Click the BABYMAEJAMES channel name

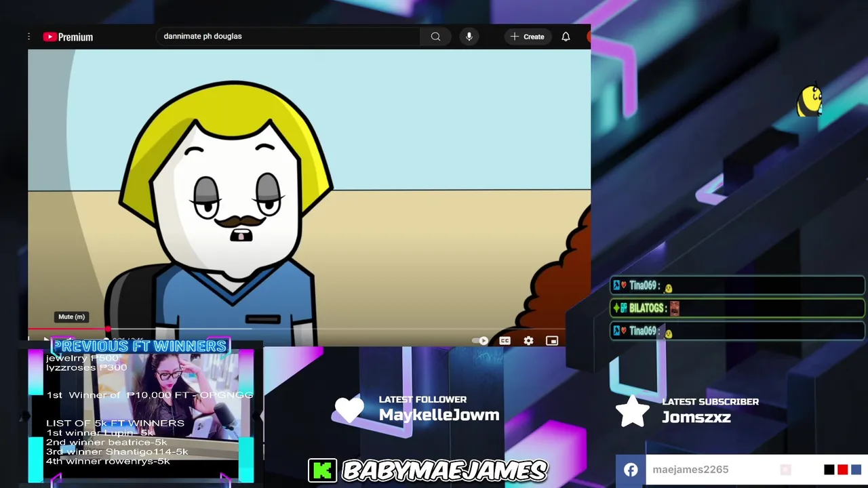(x=444, y=470)
